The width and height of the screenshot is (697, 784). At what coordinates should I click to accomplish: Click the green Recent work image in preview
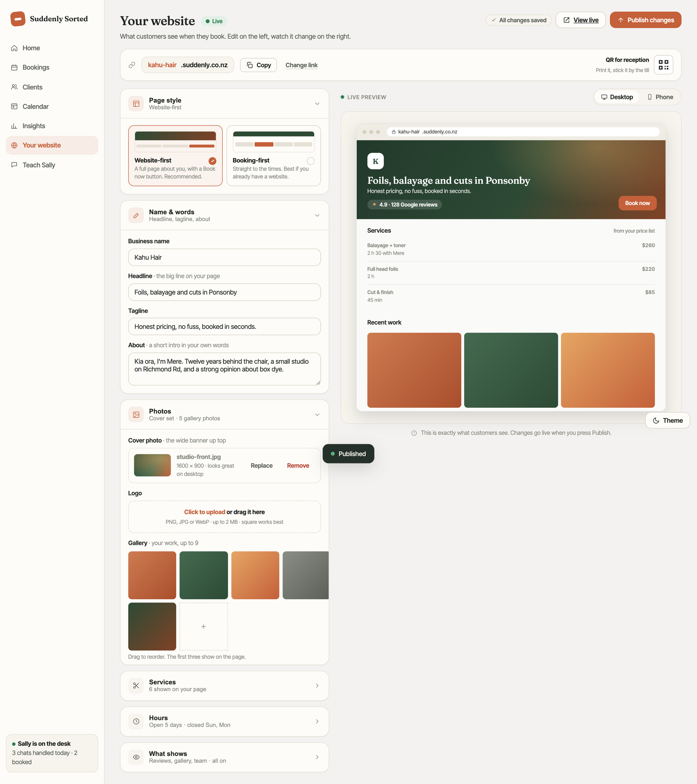click(x=511, y=370)
